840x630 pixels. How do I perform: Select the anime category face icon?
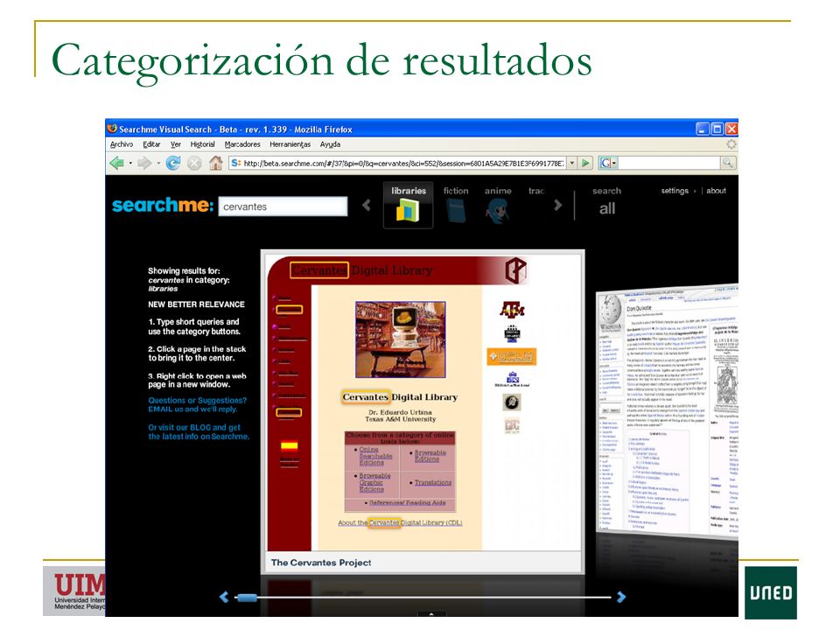pos(498,211)
